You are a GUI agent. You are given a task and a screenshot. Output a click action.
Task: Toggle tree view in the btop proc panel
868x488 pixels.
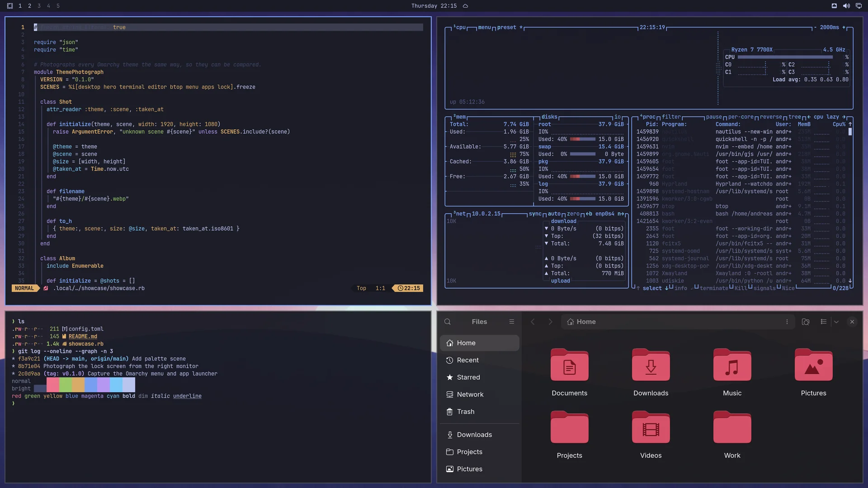tap(795, 117)
